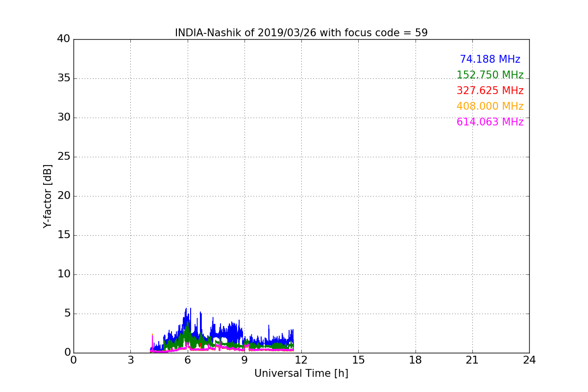This screenshot has width=588, height=392.
Task: Click the y-axis tick label 35
Action: (x=64, y=78)
